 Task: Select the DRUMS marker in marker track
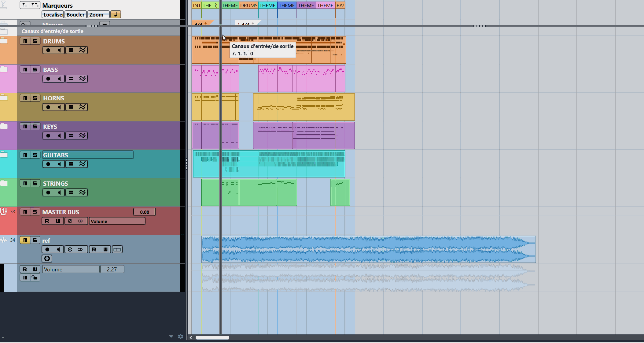(248, 6)
